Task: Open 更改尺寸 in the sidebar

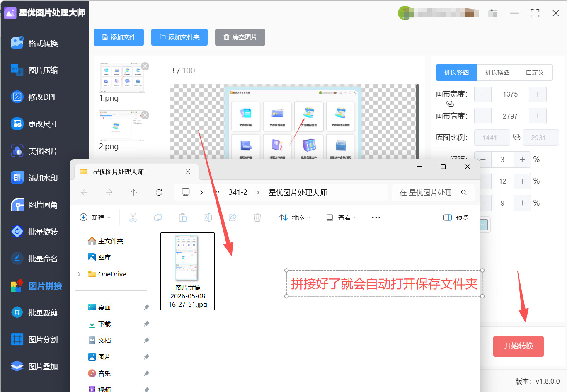Action: [x=35, y=124]
